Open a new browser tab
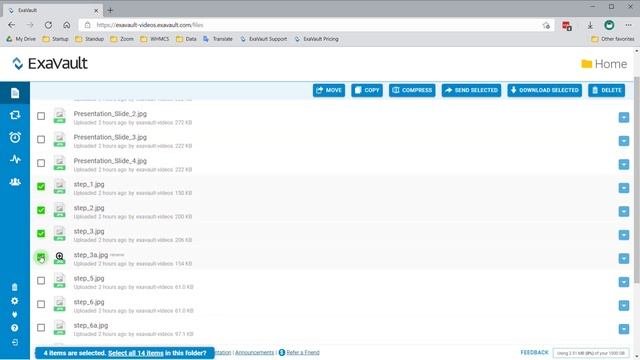 [x=110, y=10]
